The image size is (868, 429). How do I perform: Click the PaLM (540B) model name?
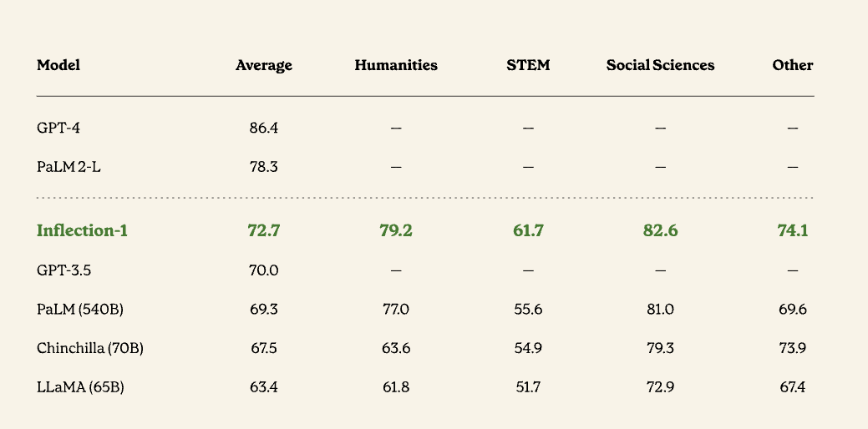(x=79, y=309)
